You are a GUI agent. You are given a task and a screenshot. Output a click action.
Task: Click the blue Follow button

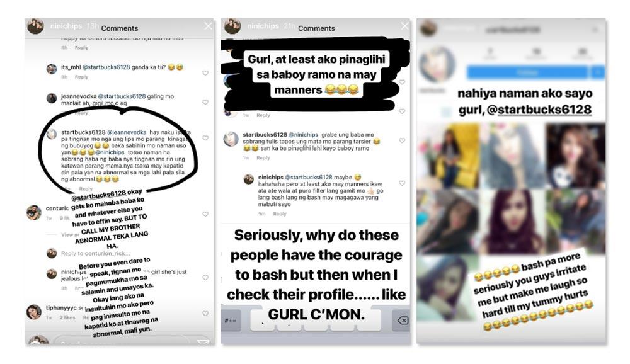527,72
